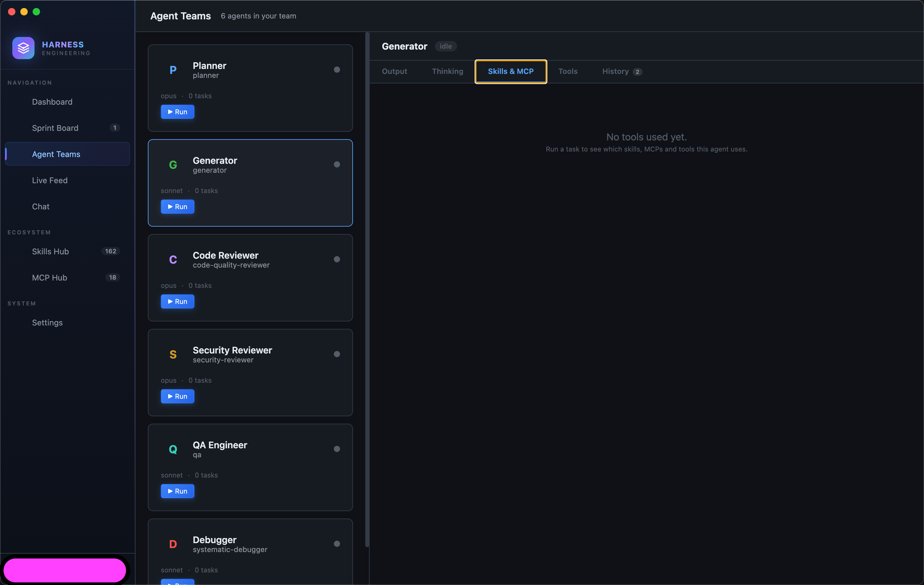Run the Security Reviewer agent
The image size is (924, 585).
pyautogui.click(x=177, y=396)
